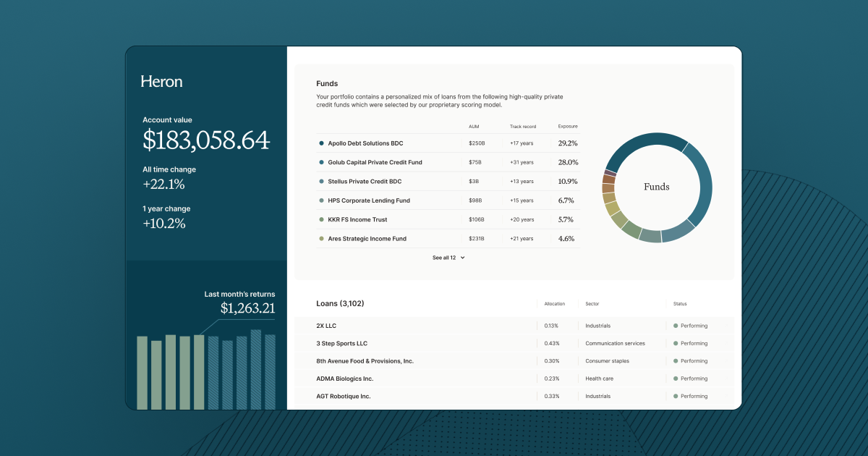This screenshot has width=868, height=456.
Task: Toggle the AGT Robotique Inc. performing indicator
Action: pyautogui.click(x=676, y=396)
